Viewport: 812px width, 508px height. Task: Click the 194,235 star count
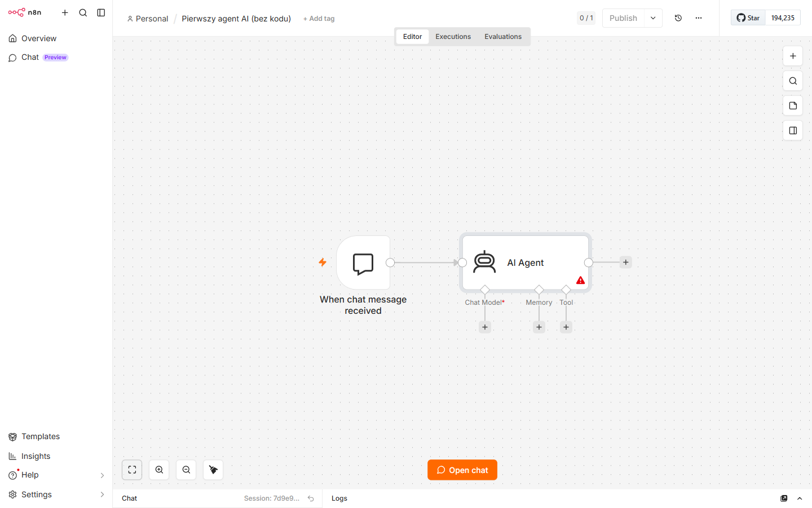[783, 18]
